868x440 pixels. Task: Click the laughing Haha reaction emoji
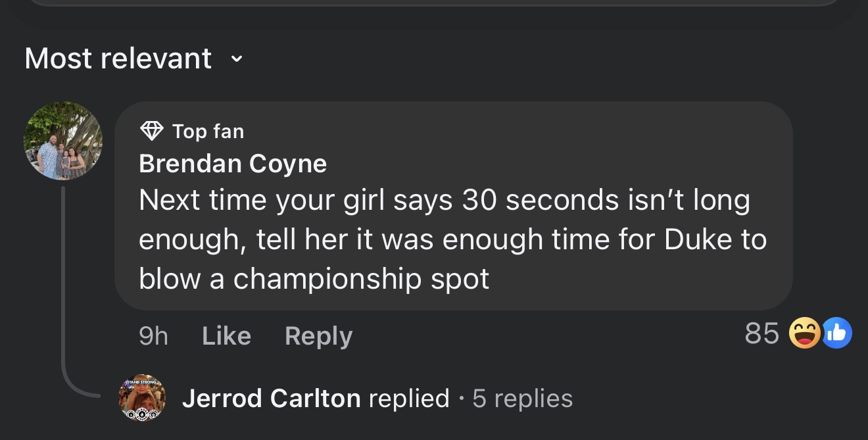point(805,333)
